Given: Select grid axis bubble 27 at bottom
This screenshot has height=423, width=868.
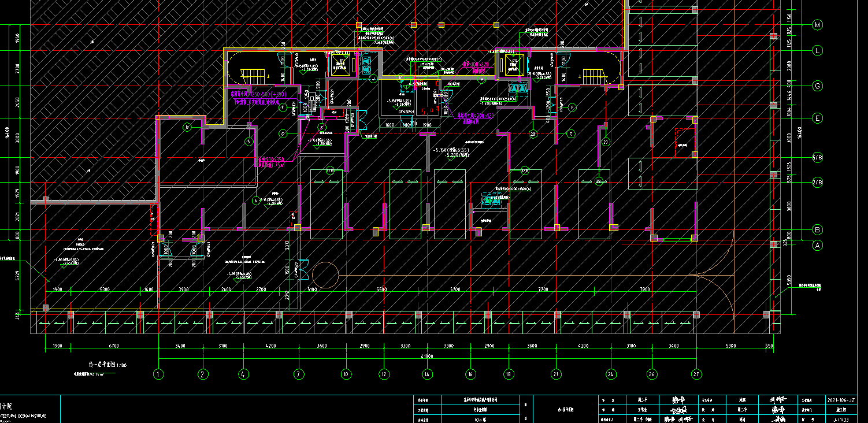Looking at the screenshot, I should coord(696,374).
